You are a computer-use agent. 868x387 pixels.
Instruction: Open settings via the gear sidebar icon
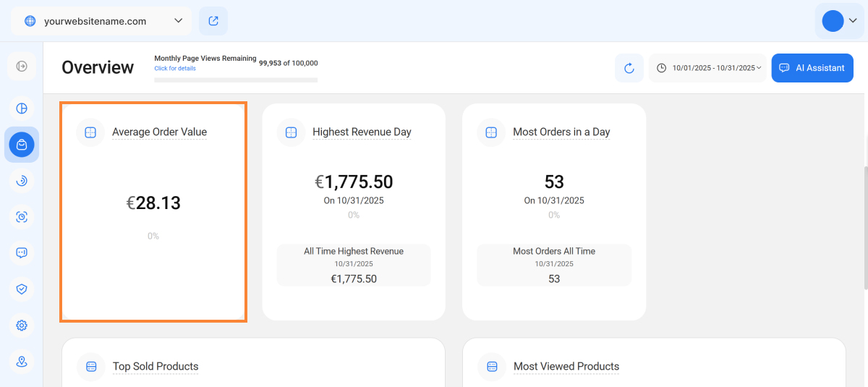point(22,326)
